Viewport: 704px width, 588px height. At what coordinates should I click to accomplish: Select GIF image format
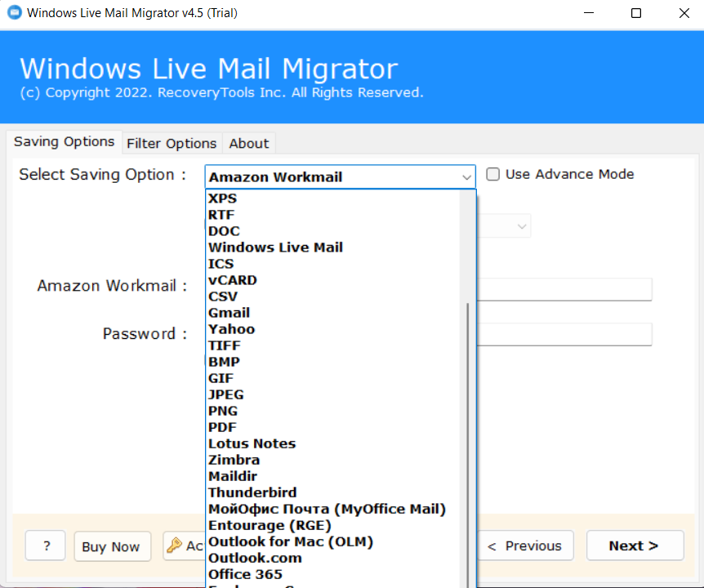click(332, 378)
